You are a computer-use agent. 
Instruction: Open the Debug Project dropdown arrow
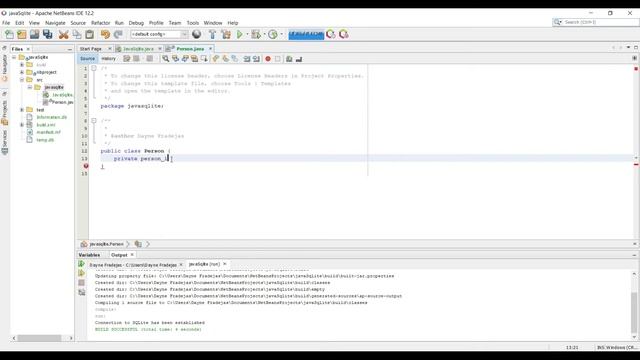click(x=264, y=34)
